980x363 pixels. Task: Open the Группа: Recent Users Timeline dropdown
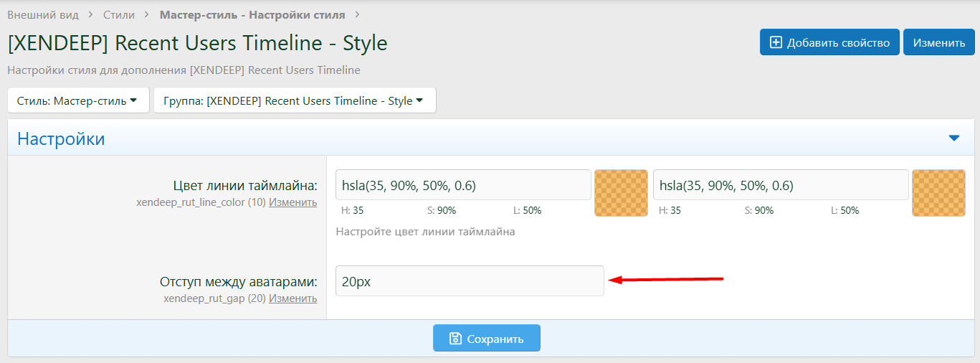295,100
